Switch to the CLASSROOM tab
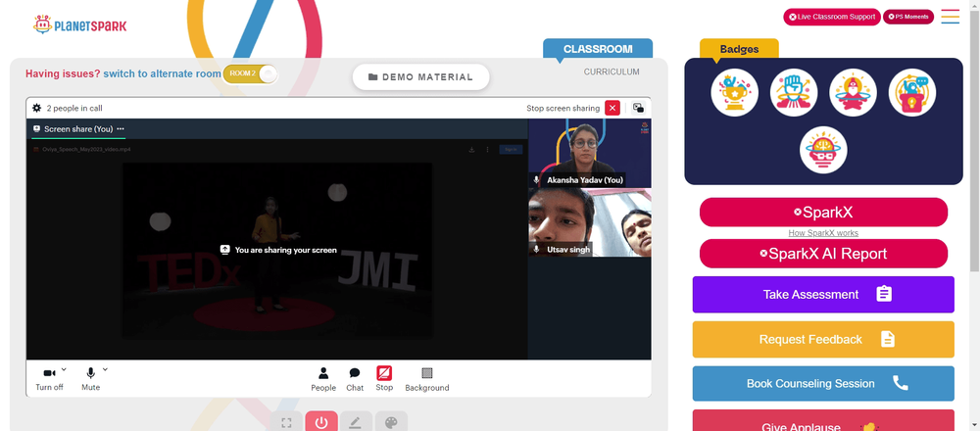This screenshot has height=431, width=980. pos(598,49)
